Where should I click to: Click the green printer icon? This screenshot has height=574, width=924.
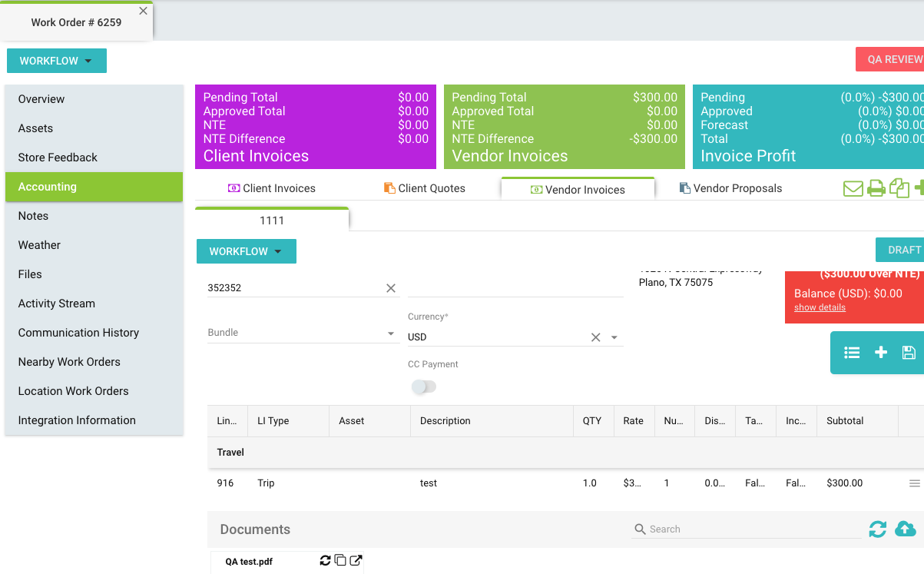(876, 188)
